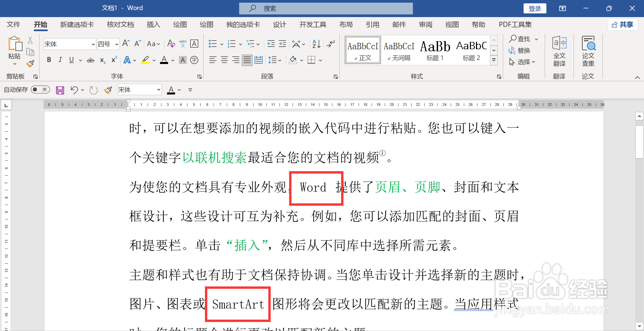Click 替换 (Replace) in editing group
The width and height of the screenshot is (644, 331).
point(519,51)
